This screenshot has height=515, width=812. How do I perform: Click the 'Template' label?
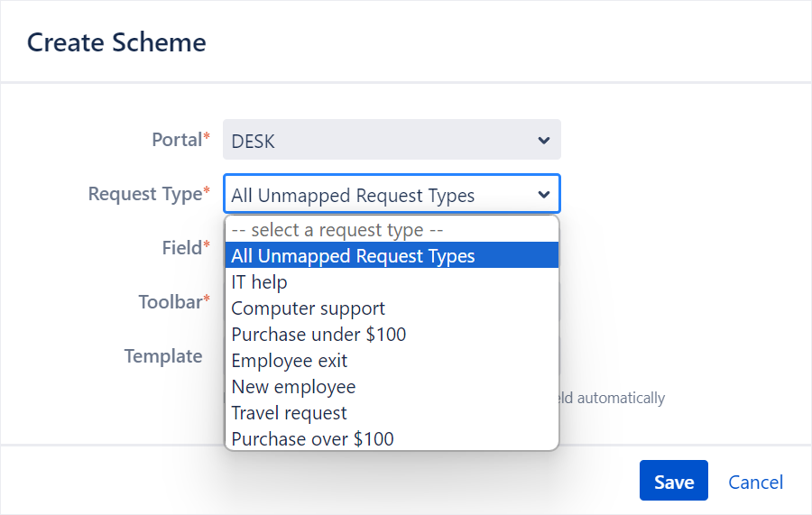pyautogui.click(x=163, y=356)
